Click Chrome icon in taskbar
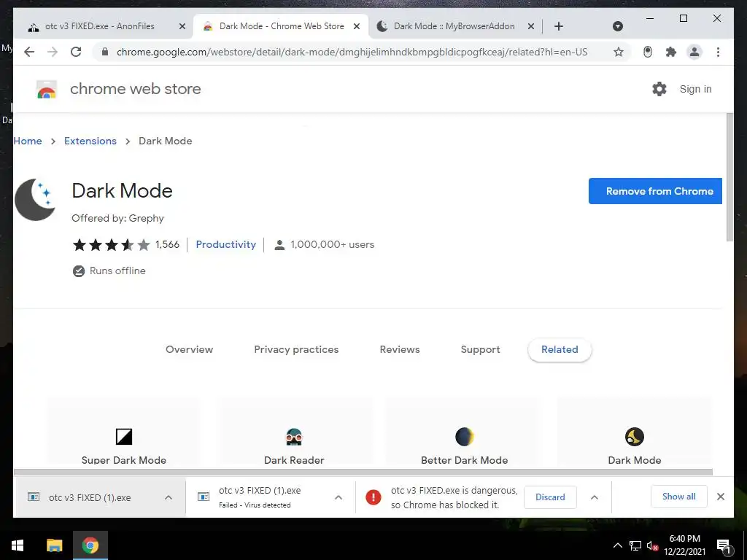The height and width of the screenshot is (560, 747). [90, 545]
